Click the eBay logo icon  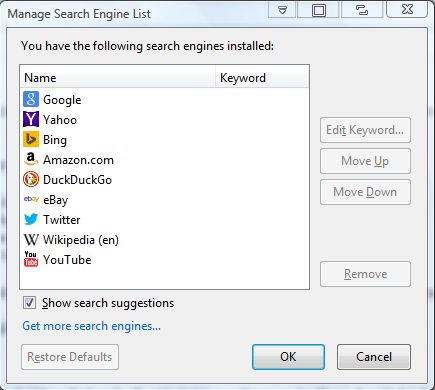(x=31, y=199)
